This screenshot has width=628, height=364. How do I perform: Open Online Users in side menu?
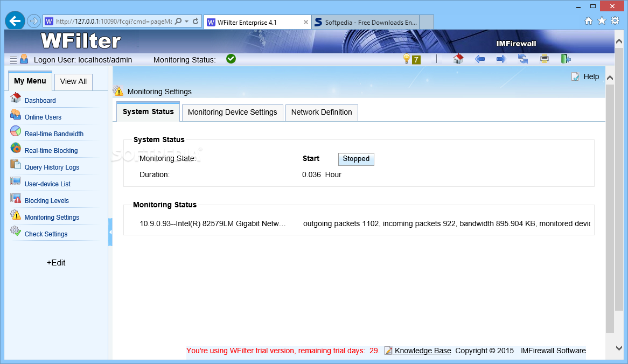coord(43,117)
